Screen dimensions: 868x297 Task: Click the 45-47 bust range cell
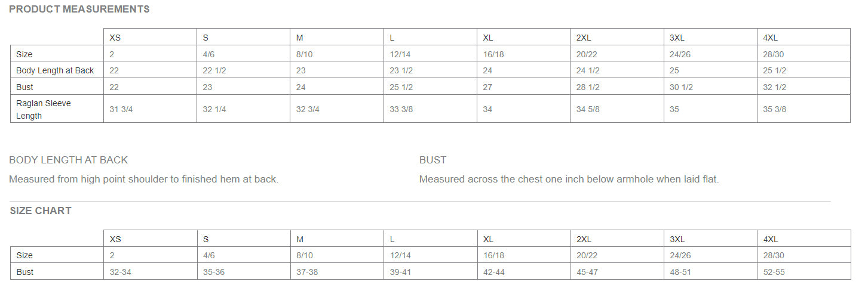point(587,272)
